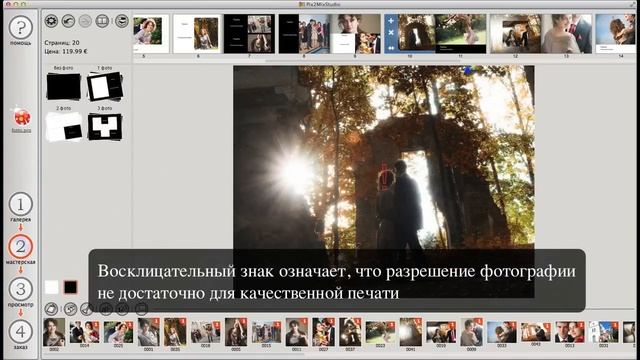Click the page strip horizontal scrollbar
Viewport: 640px width, 360px height.
point(363,61)
